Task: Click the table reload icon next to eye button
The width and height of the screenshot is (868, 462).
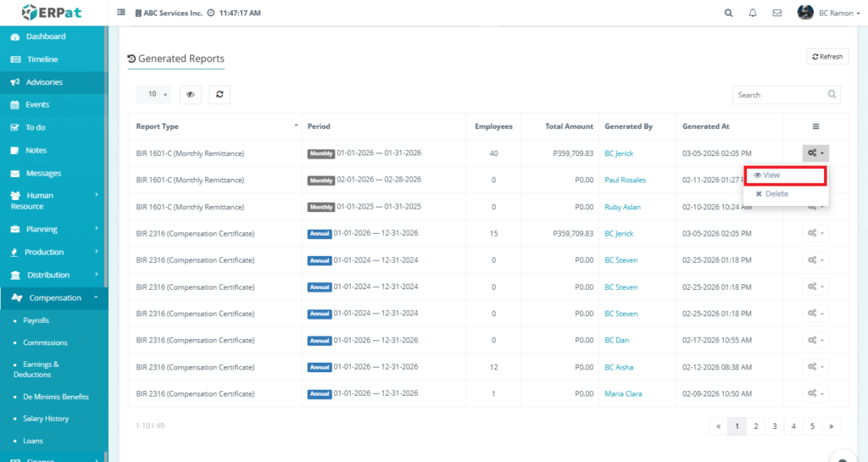Action: pyautogui.click(x=220, y=95)
